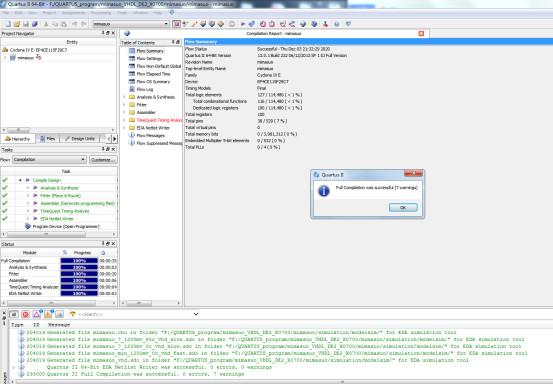This screenshot has width=553, height=384.
Task: Click the second red clock timing icon
Action: (x=272, y=24)
